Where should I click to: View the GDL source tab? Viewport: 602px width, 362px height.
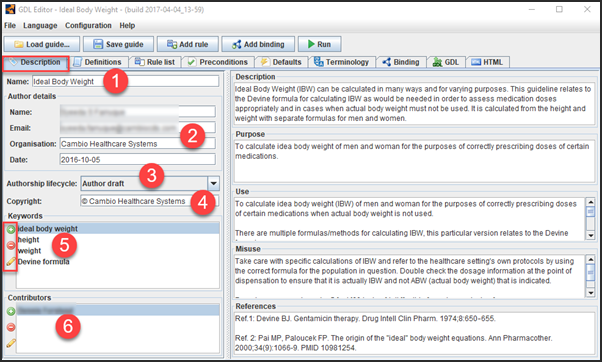446,62
